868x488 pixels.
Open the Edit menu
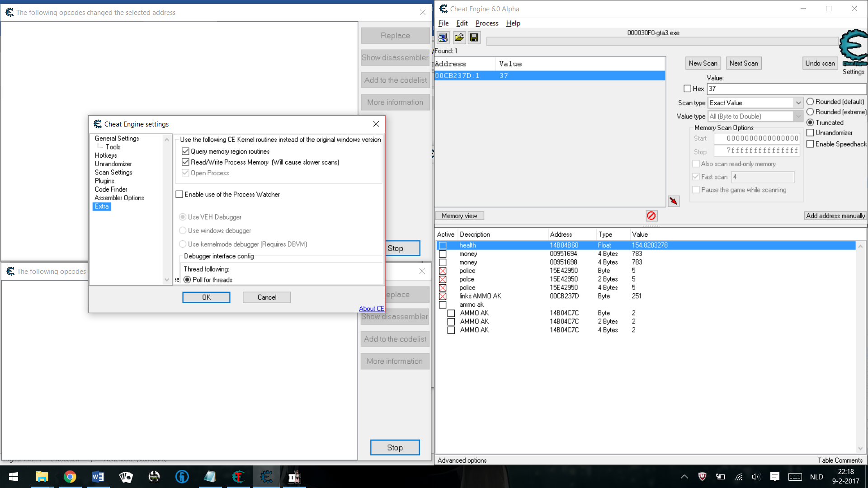click(x=462, y=23)
